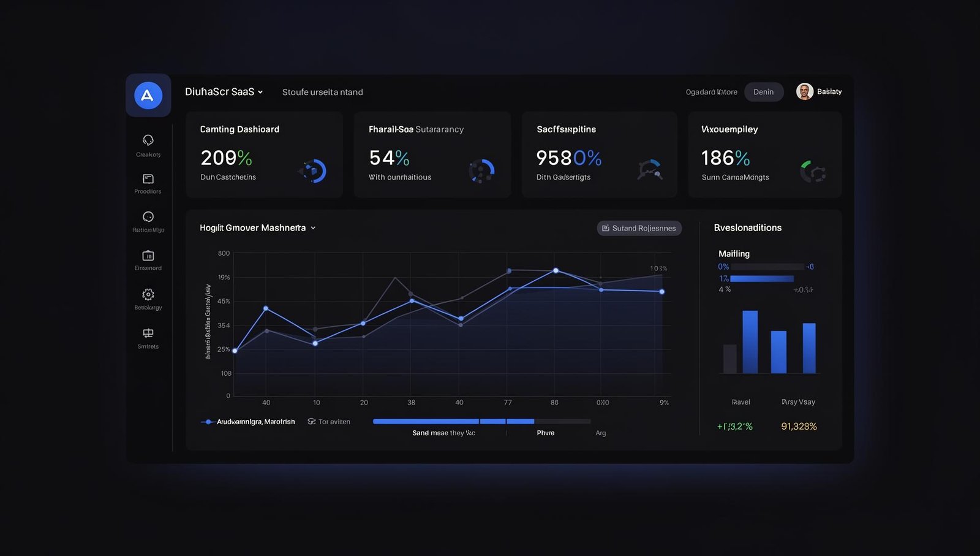Open the Emsenord sidebar icon

pyautogui.click(x=148, y=256)
